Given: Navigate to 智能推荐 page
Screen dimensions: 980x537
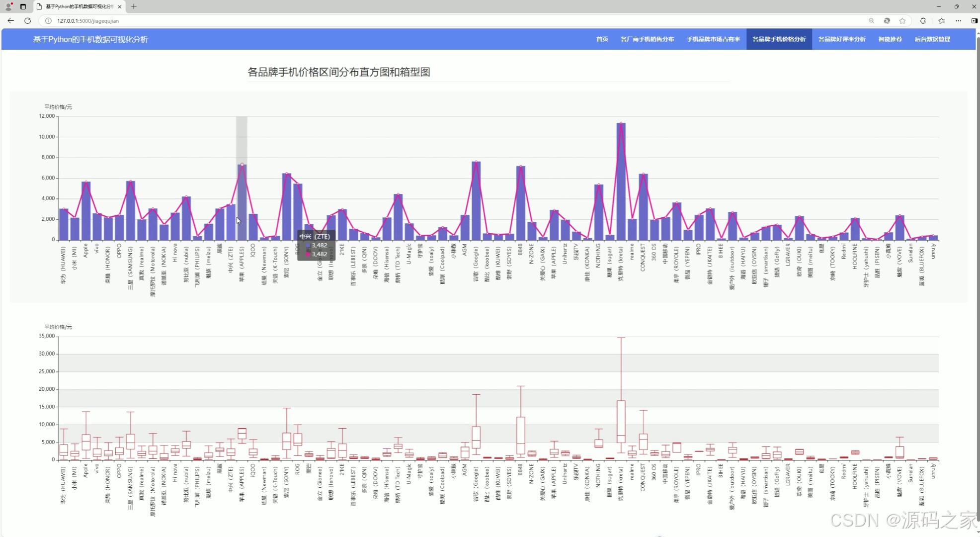Looking at the screenshot, I should 890,39.
